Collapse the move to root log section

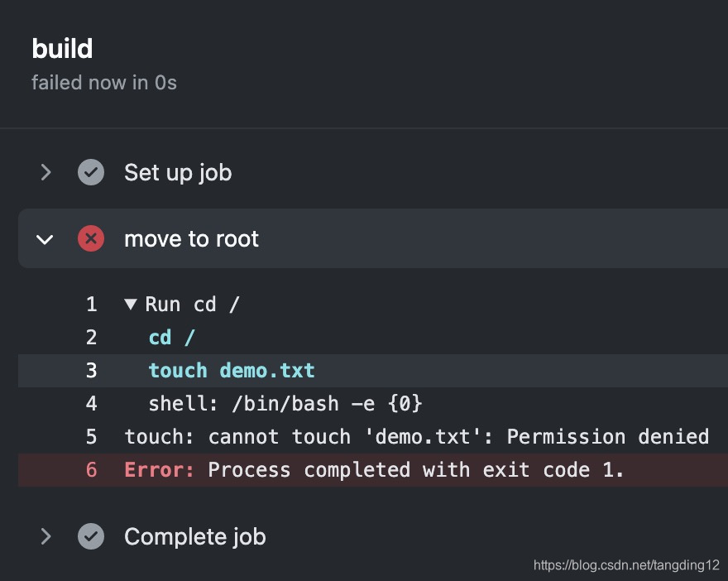[x=46, y=238]
